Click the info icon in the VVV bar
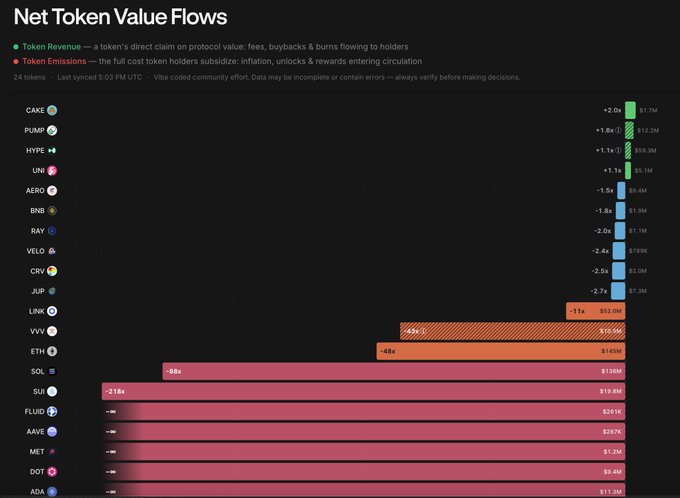Viewport: 680px width, 498px height. pyautogui.click(x=424, y=331)
